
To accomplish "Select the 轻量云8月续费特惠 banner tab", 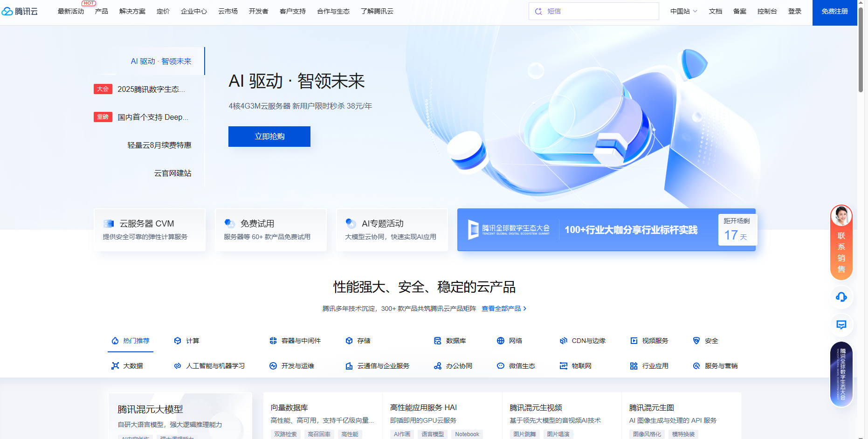I will pyautogui.click(x=149, y=145).
